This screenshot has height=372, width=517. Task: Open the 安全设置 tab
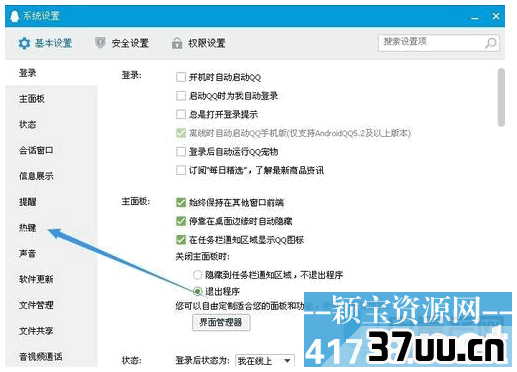122,43
